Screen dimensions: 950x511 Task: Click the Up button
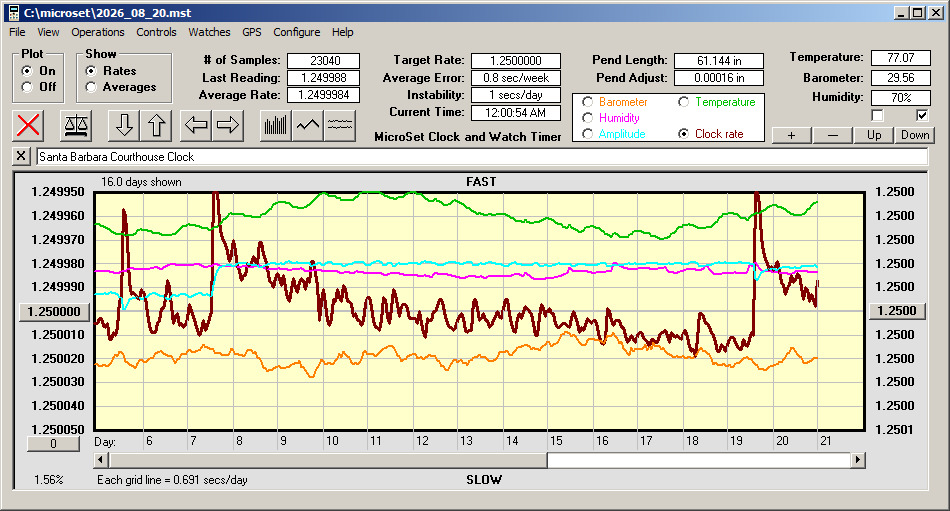click(874, 135)
